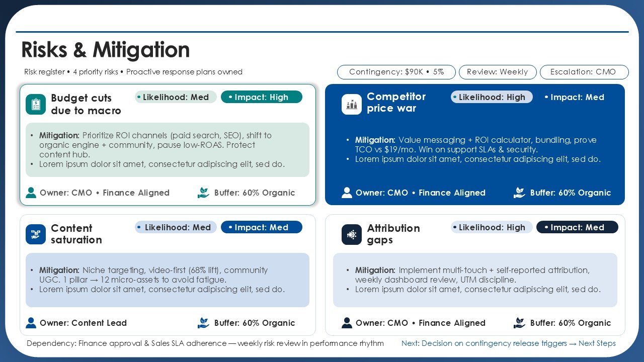
Task: Click the buffer leaf-hand icon in Budget cuts card
Action: point(204,193)
